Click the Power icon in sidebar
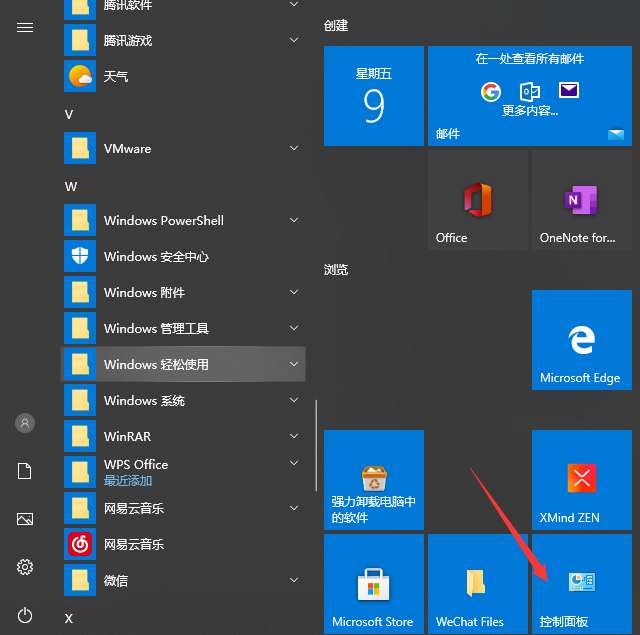Screen dimensions: 640x635 (x=25, y=615)
